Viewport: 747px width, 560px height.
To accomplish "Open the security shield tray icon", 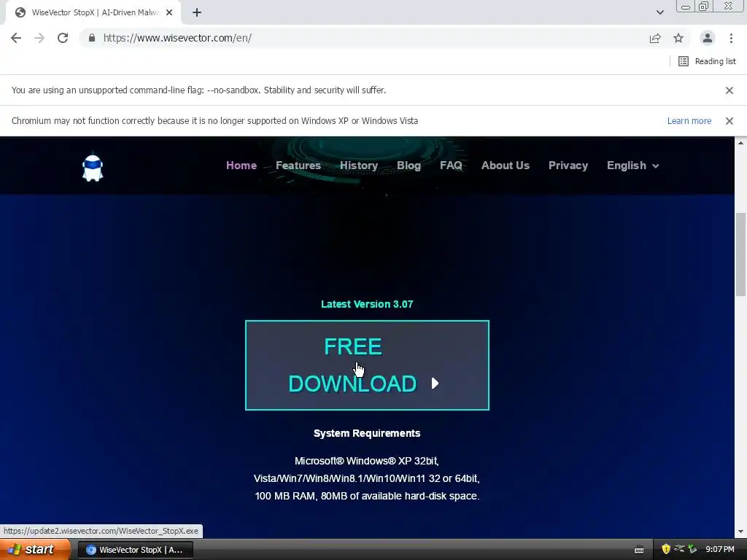I will point(666,550).
